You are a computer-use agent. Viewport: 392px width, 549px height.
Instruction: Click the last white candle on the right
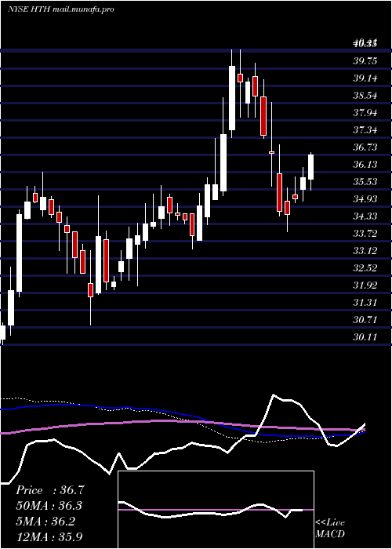click(x=310, y=167)
